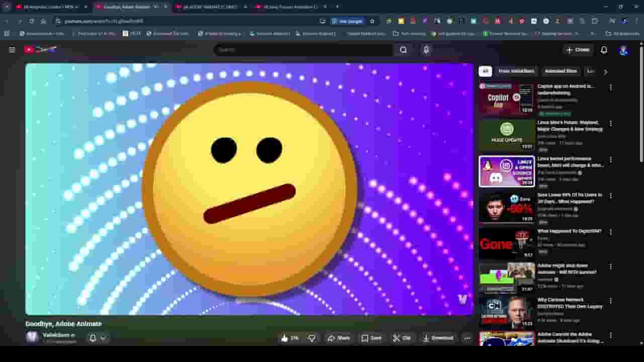Viewport: 644px width, 362px height.
Task: Open the Copilot app video thumbnail
Action: click(507, 99)
